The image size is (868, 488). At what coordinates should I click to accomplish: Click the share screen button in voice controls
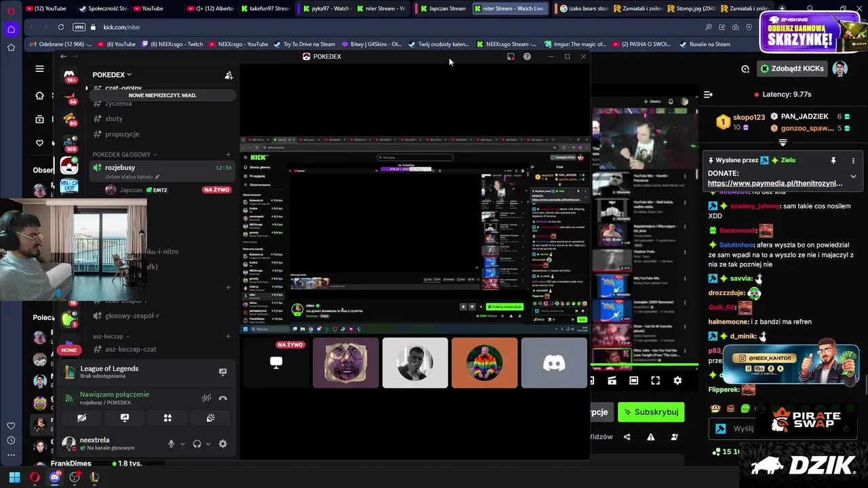point(125,418)
